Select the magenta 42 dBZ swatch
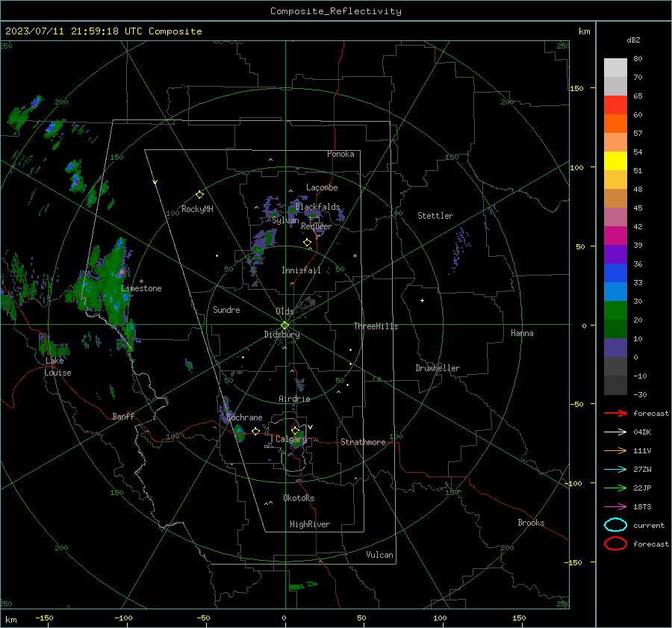 coord(615,235)
